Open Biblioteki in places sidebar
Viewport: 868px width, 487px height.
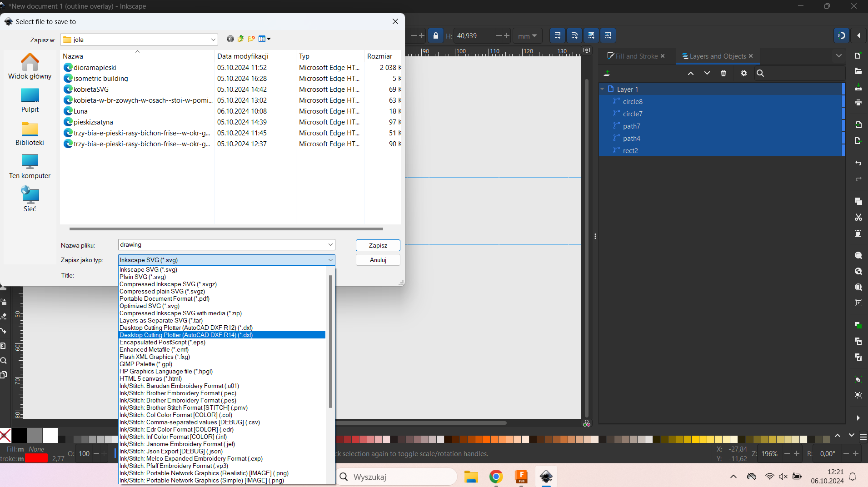[x=30, y=134]
